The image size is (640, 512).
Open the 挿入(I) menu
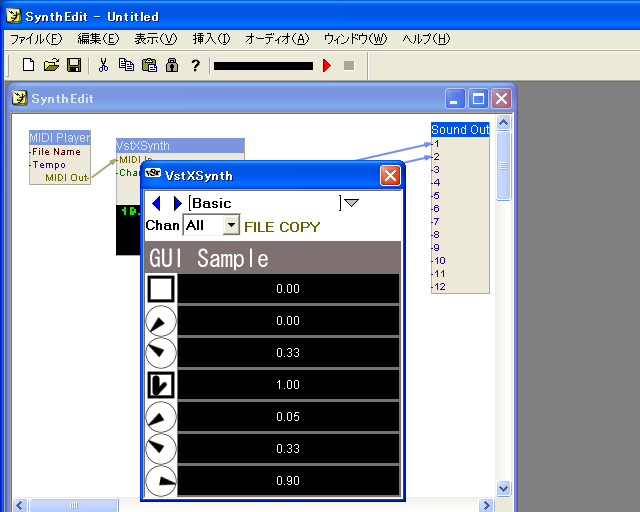[x=211, y=39]
